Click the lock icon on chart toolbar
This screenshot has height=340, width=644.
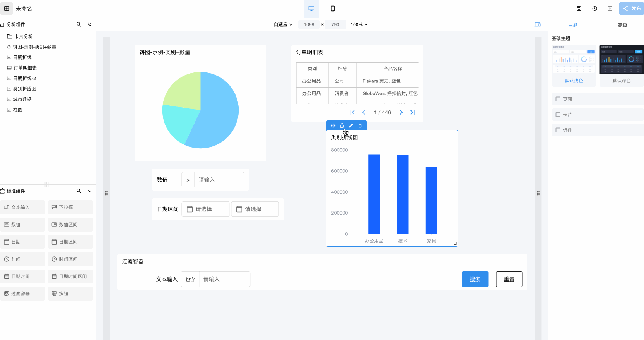click(x=342, y=125)
